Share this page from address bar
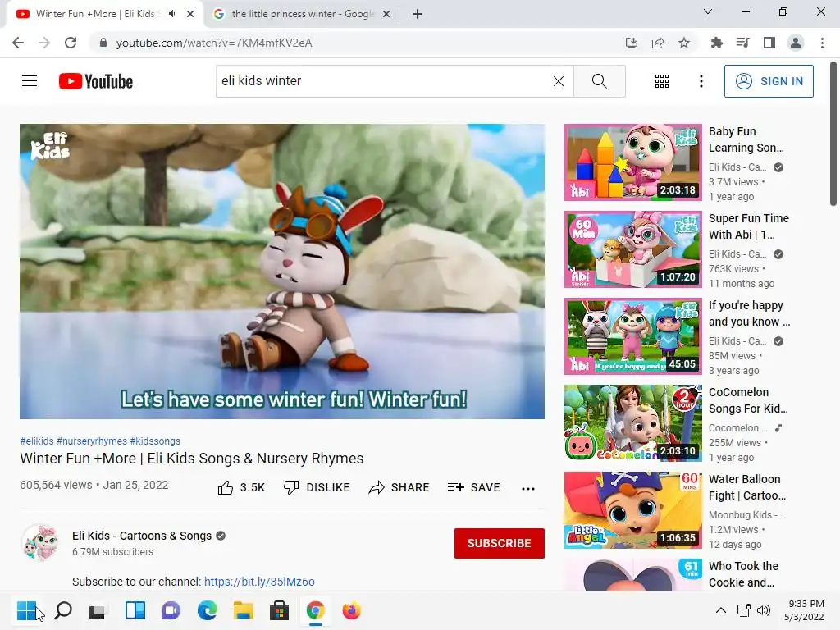 pos(658,43)
